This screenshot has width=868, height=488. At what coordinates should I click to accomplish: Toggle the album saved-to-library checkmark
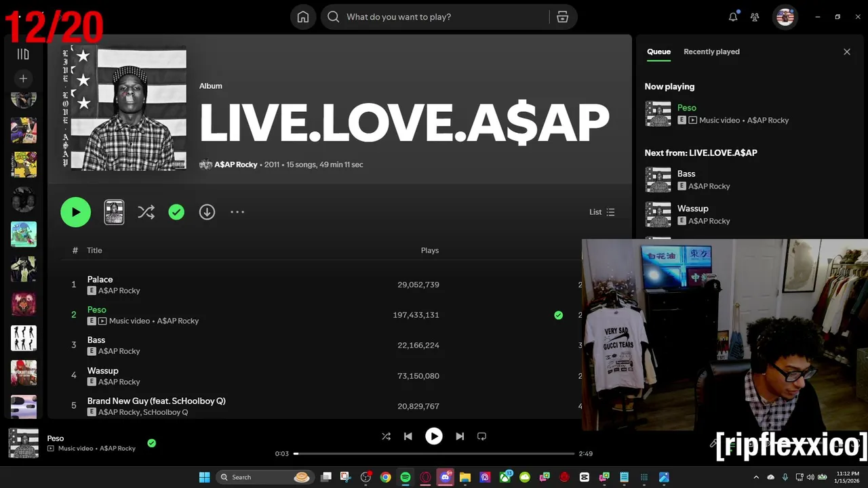[x=176, y=212]
